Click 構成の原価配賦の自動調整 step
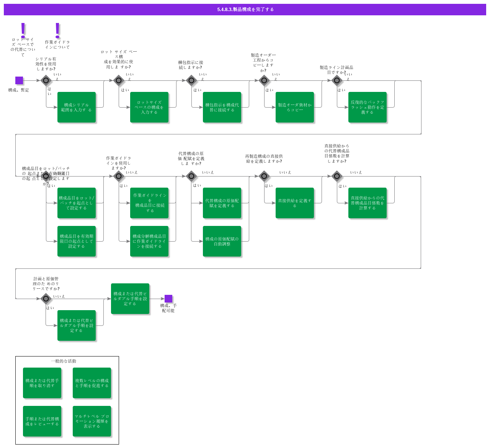 coord(222,242)
